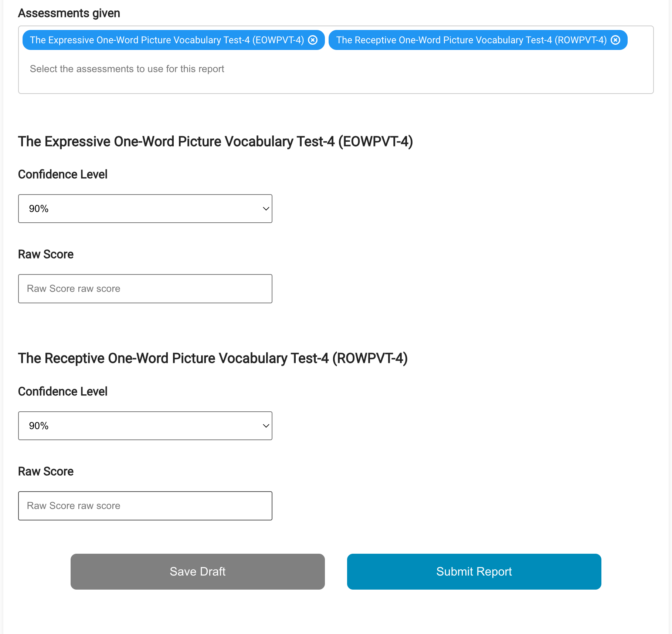Switch focus to the EOWPVT-4 section heading

215,141
